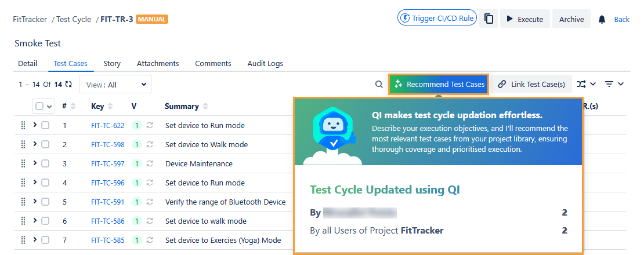
Task: Expand row 5 chevron for FIT-TC-591
Action: tap(35, 201)
